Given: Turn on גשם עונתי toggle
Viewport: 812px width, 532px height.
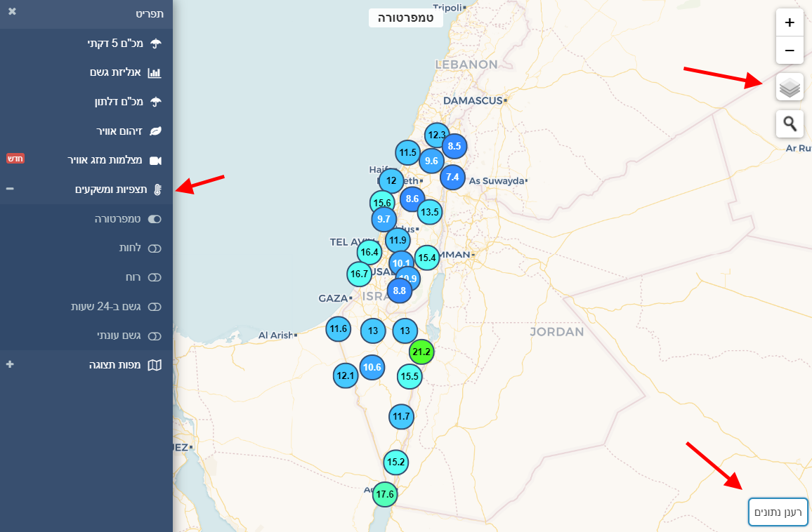Looking at the screenshot, I should point(155,335).
